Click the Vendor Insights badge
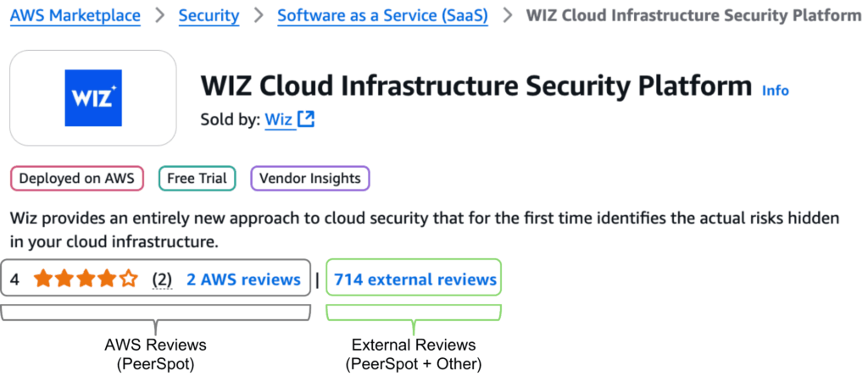The width and height of the screenshot is (868, 376). 310,179
